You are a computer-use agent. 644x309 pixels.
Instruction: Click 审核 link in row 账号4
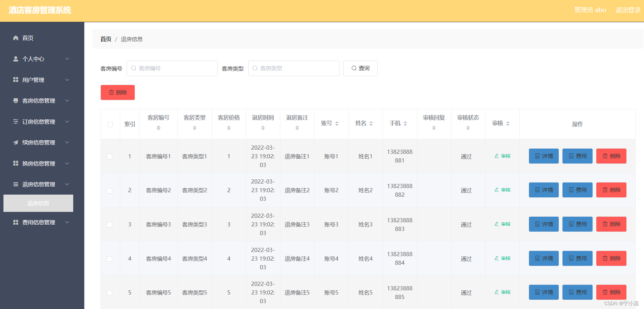502,258
